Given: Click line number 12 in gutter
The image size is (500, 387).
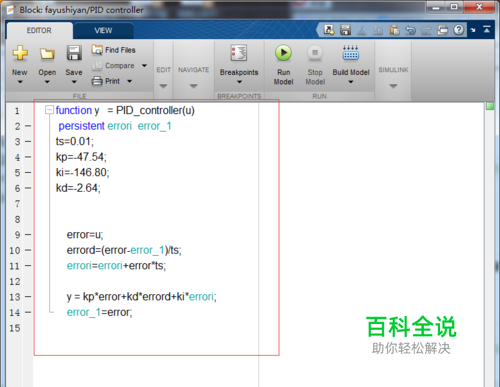Looking at the screenshot, I should coord(15,281).
